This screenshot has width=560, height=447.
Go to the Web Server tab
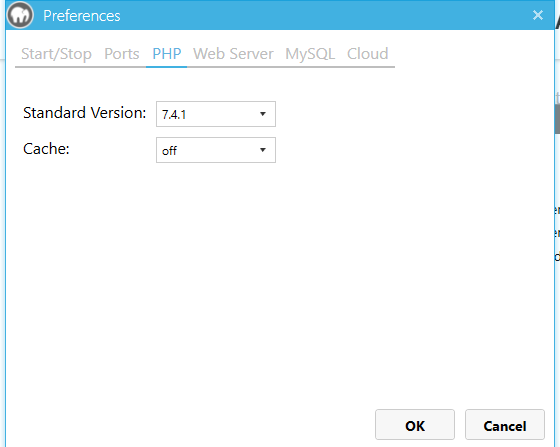(233, 54)
